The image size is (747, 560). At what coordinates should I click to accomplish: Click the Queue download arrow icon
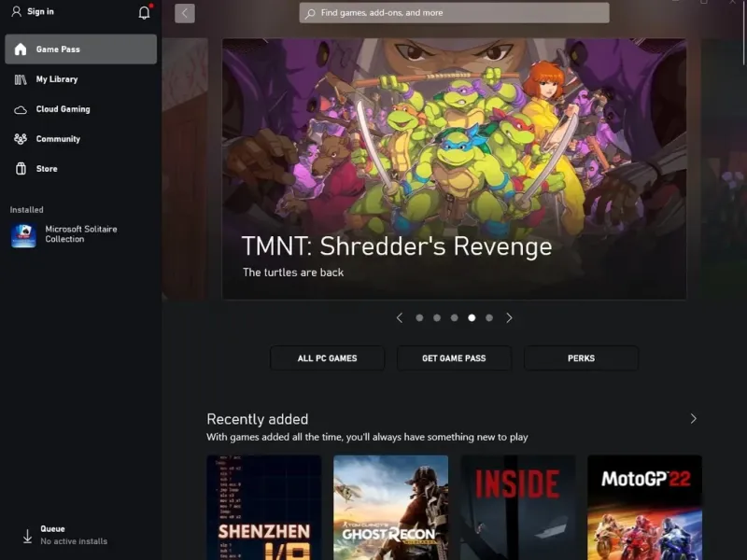coord(28,536)
